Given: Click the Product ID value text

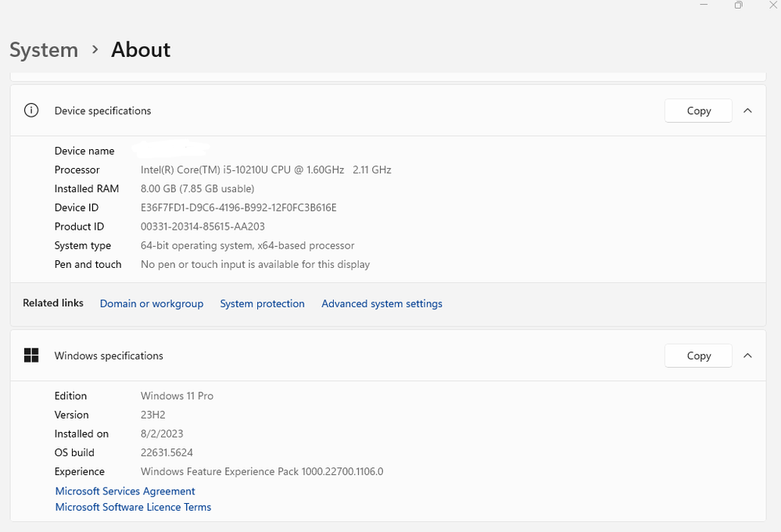Looking at the screenshot, I should [202, 227].
